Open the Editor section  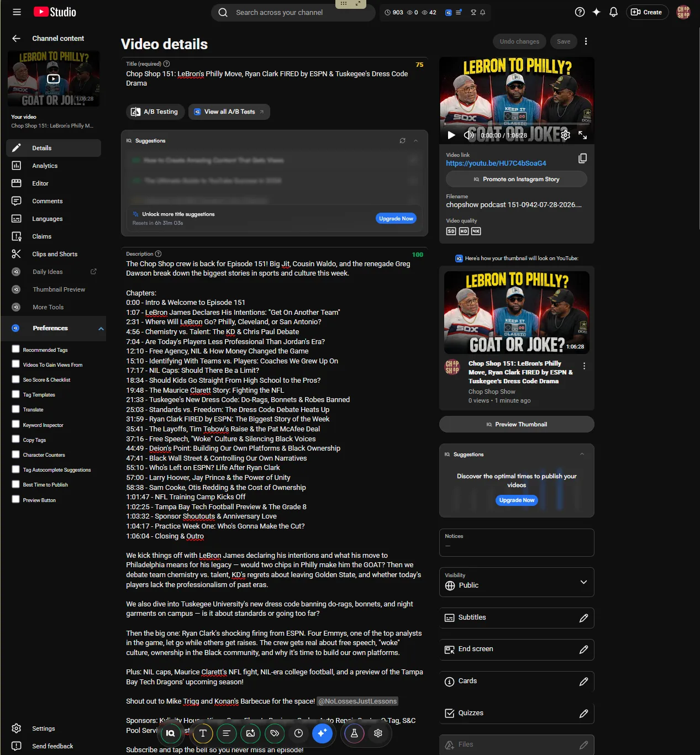point(54,183)
